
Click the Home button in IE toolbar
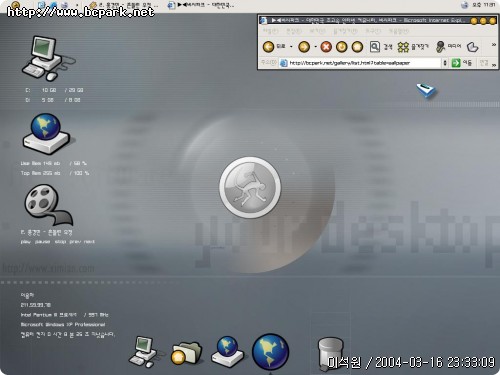point(357,47)
